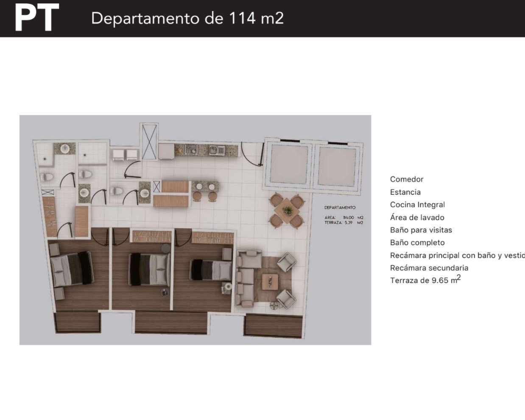Select 'Baño para visitas' in the list
Image resolution: width=525 pixels, height=420 pixels.
[x=421, y=230]
